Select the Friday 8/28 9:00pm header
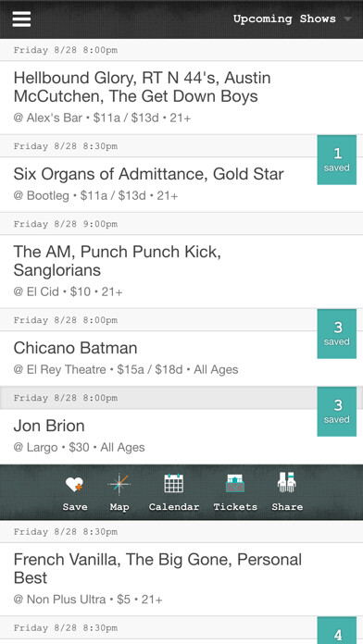 181,224
